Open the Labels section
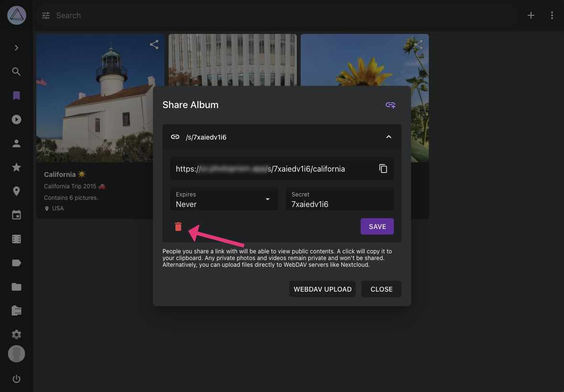The height and width of the screenshot is (392, 564). coord(16,262)
